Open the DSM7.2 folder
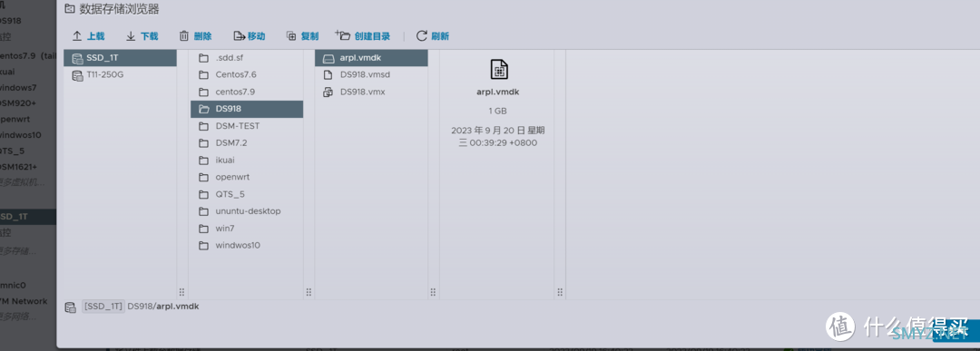Viewport: 980px width, 351px height. (247, 143)
